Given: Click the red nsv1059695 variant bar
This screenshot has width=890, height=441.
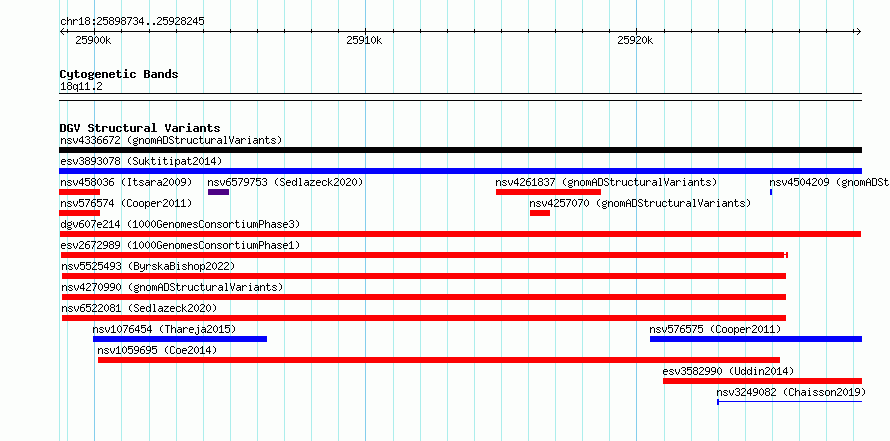Looking at the screenshot, I should click(439, 360).
